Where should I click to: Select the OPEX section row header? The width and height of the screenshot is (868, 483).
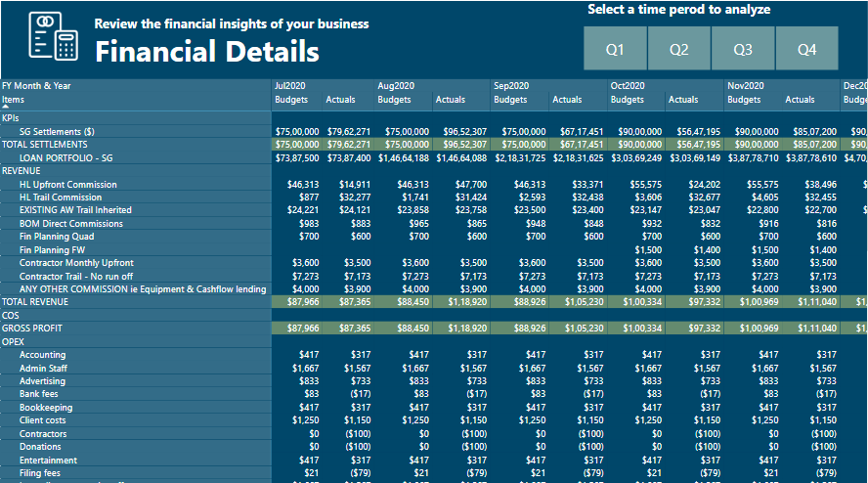[x=13, y=342]
